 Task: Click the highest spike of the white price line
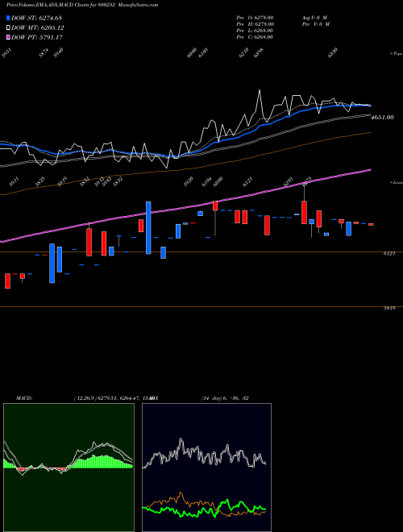(260, 90)
